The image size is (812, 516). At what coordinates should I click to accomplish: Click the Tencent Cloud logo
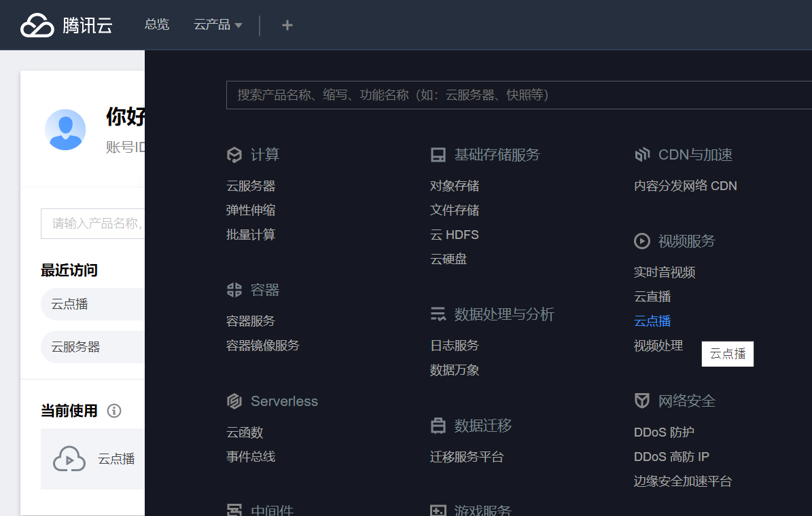pyautogui.click(x=66, y=25)
